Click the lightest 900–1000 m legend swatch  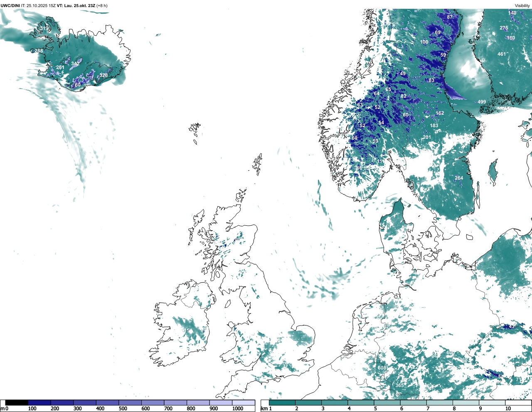[221, 402]
